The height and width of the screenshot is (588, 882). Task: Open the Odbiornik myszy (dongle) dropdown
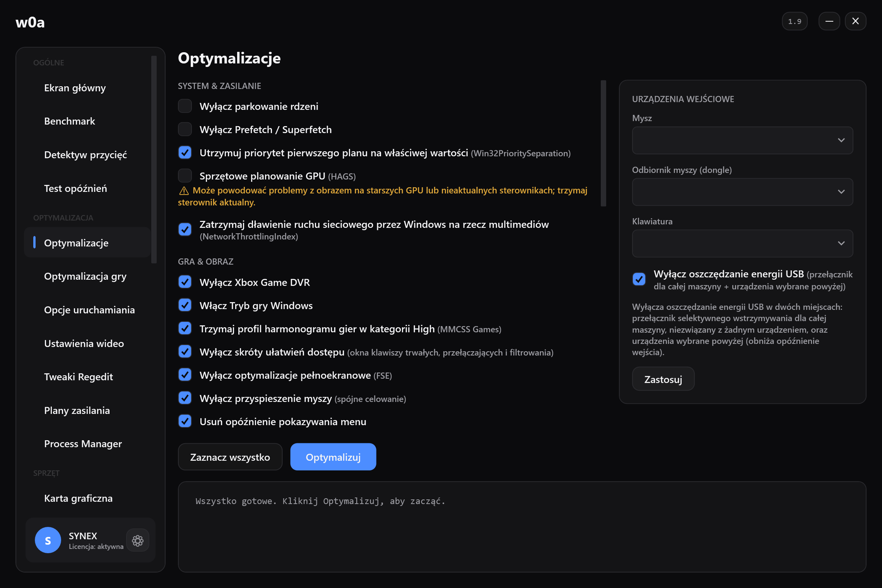742,192
